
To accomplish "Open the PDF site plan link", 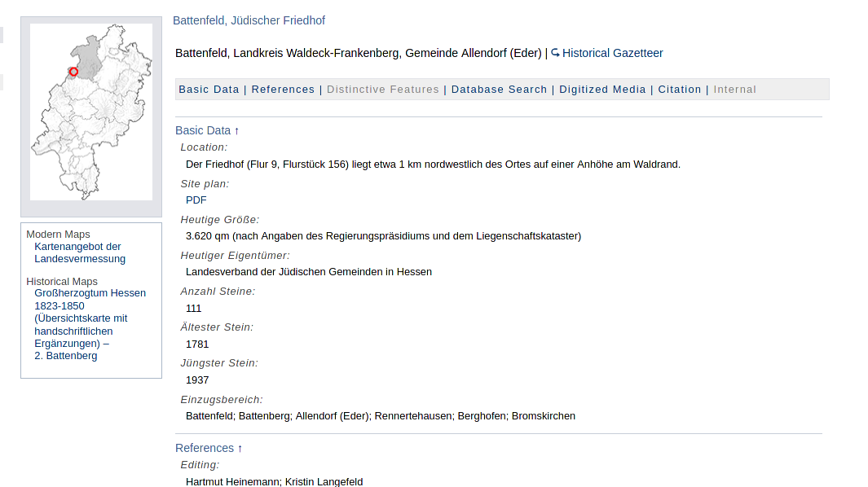I will tap(196, 200).
